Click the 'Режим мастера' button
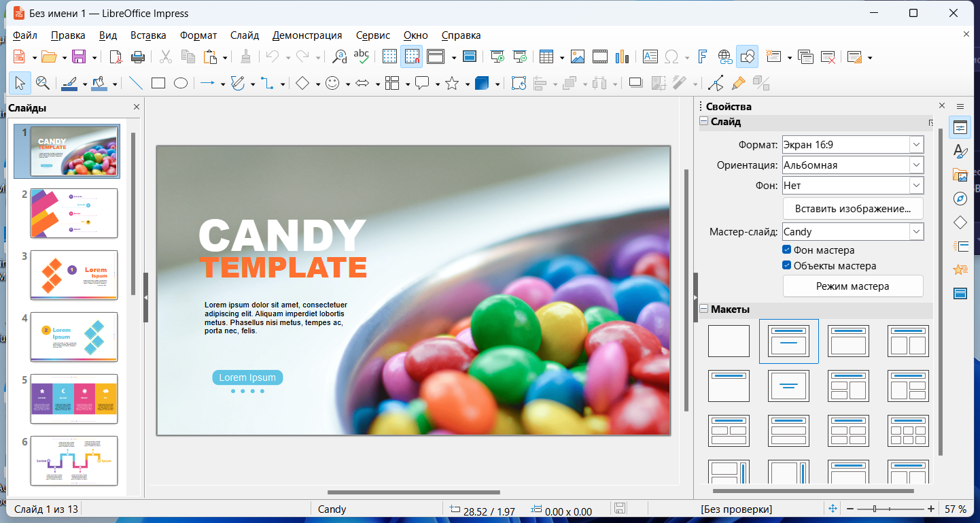 pos(853,286)
